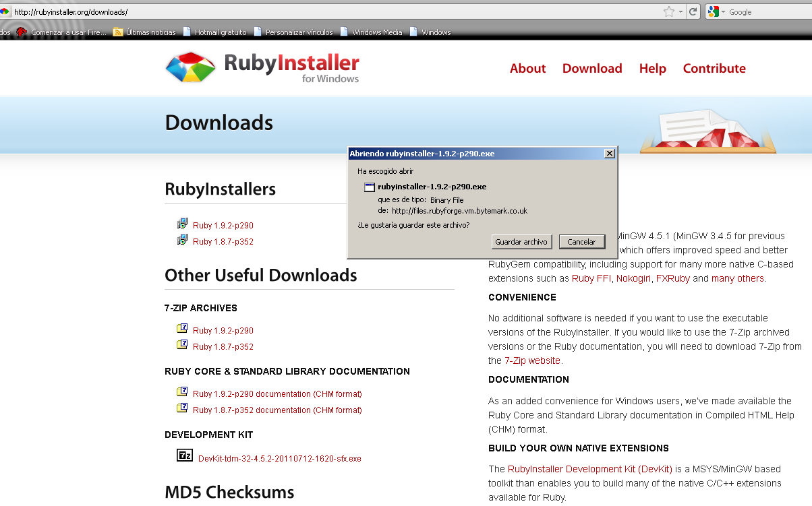Click the 'Other Useful Downloads' heading
This screenshot has width=812, height=506.
(x=261, y=275)
